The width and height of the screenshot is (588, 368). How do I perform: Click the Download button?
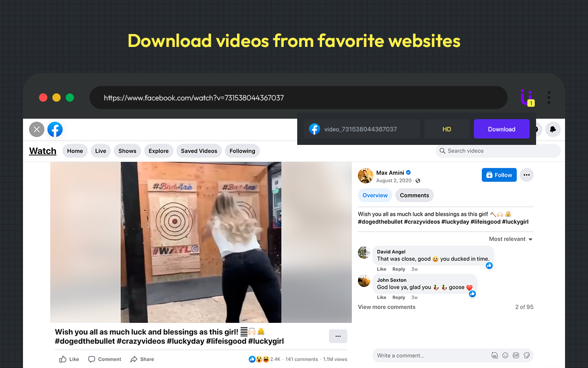click(x=501, y=129)
